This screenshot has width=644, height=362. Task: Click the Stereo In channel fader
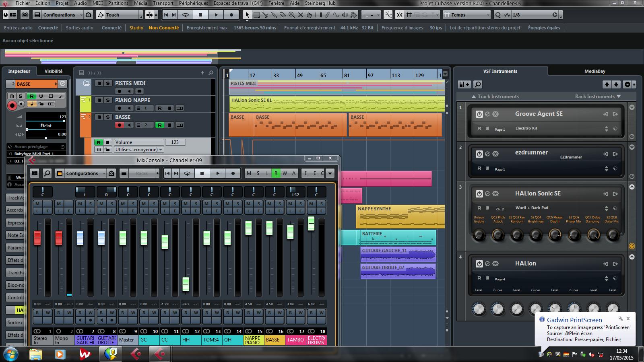pyautogui.click(x=37, y=238)
